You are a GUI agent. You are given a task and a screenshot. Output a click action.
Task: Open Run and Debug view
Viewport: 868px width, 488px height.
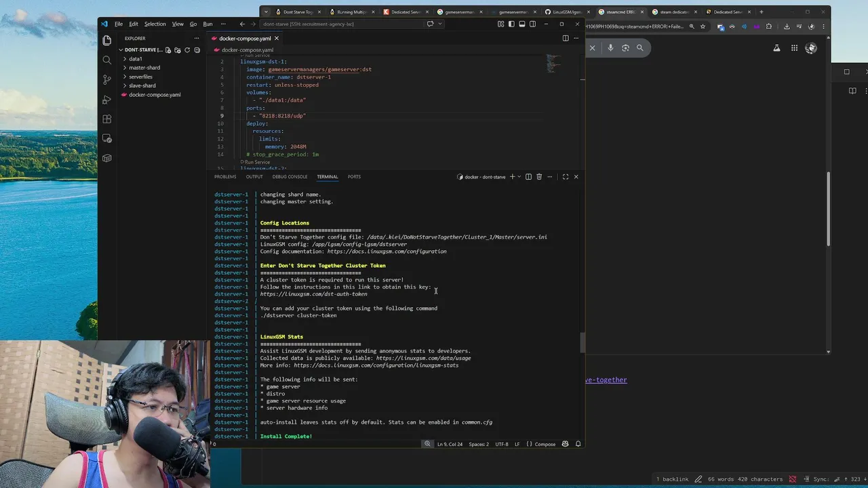pyautogui.click(x=106, y=100)
